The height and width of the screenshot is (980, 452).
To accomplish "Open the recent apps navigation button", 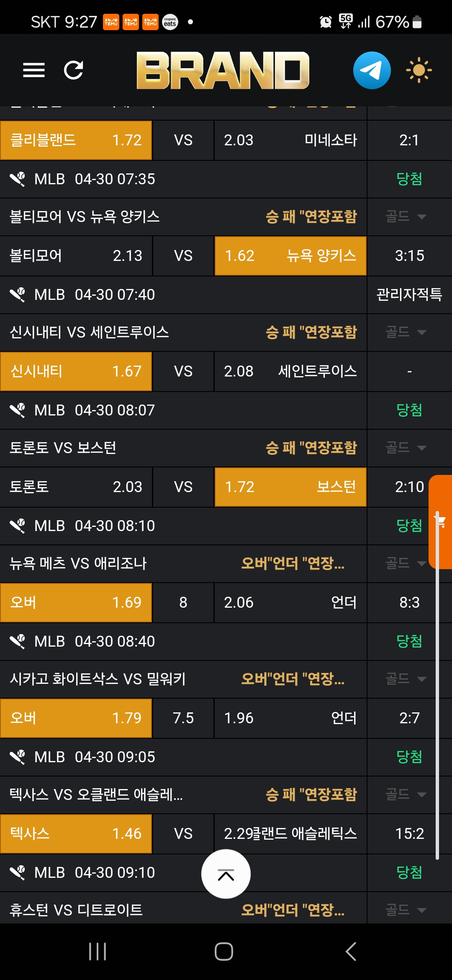I will [x=98, y=952].
